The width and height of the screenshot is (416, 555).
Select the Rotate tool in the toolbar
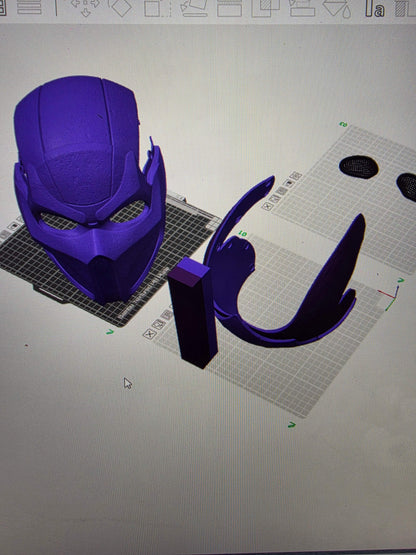(120, 7)
